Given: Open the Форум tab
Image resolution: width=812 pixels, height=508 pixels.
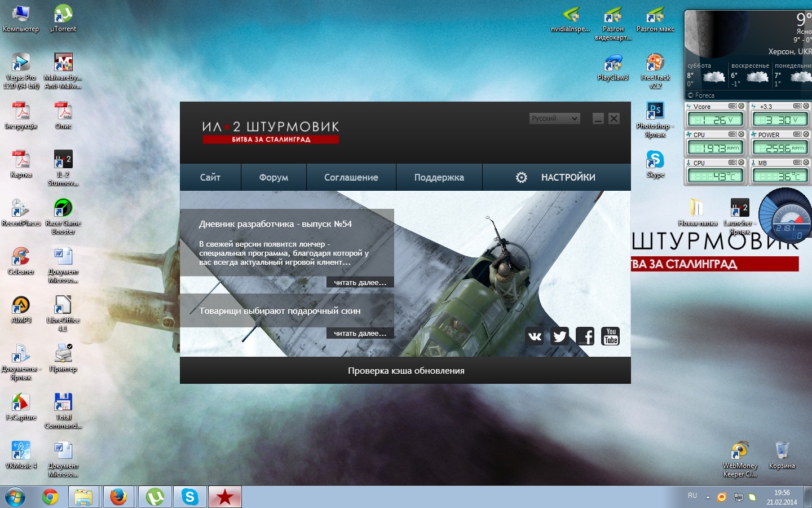Looking at the screenshot, I should coord(273,177).
